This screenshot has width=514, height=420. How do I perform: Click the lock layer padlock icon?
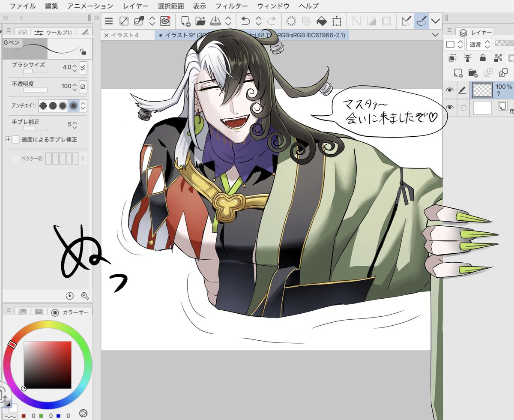[x=483, y=58]
